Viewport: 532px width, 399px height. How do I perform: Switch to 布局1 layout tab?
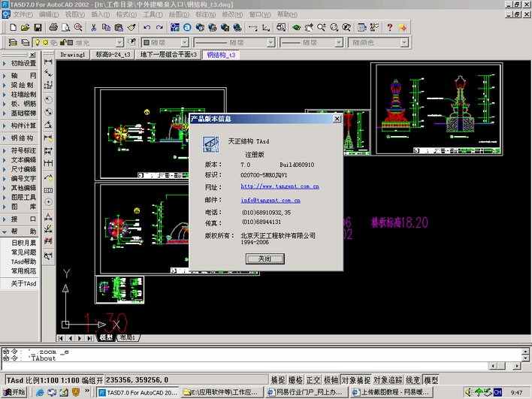point(128,337)
